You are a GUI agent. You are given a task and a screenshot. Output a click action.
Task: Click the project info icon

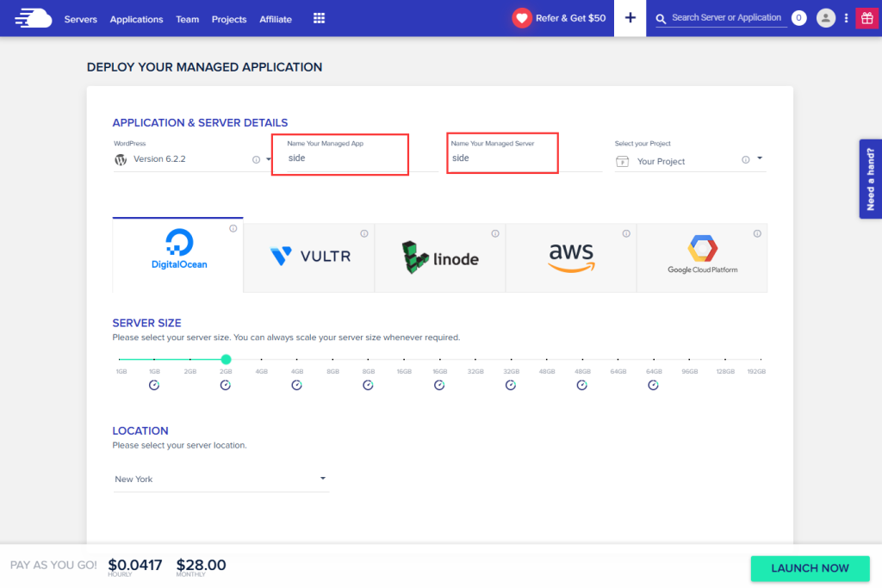pos(745,159)
